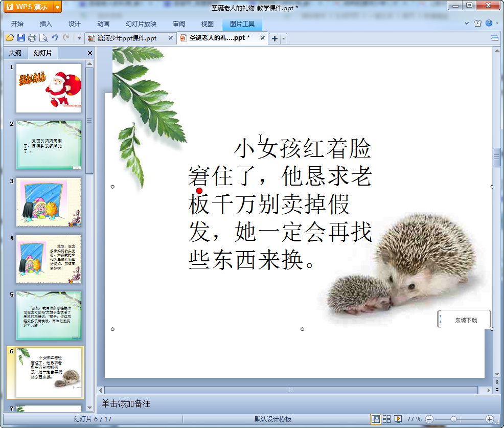The height and width of the screenshot is (428, 504).
Task: Click the window layout icon at toolbar right
Action: (494, 38)
